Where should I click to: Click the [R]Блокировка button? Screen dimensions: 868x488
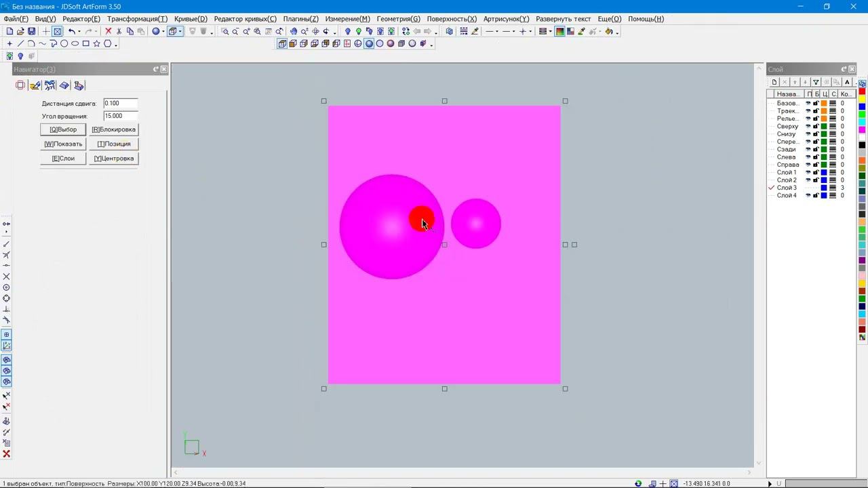click(x=113, y=129)
